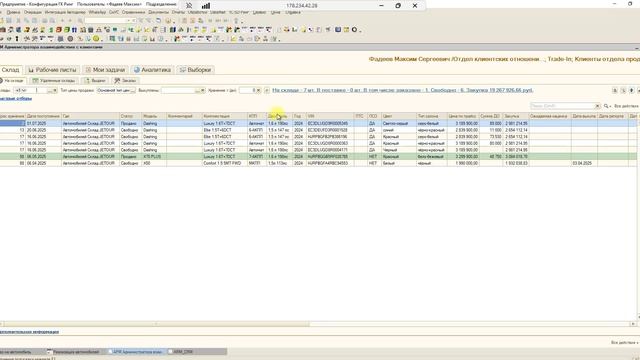Click the Comfort 1.5 5MT FWD cell
The width and height of the screenshot is (640, 360).
pos(224,163)
